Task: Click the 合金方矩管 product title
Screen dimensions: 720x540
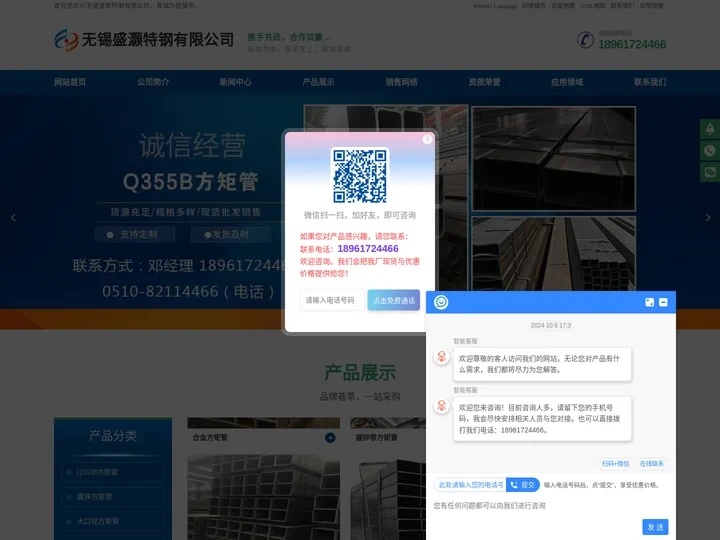Action: [x=210, y=438]
